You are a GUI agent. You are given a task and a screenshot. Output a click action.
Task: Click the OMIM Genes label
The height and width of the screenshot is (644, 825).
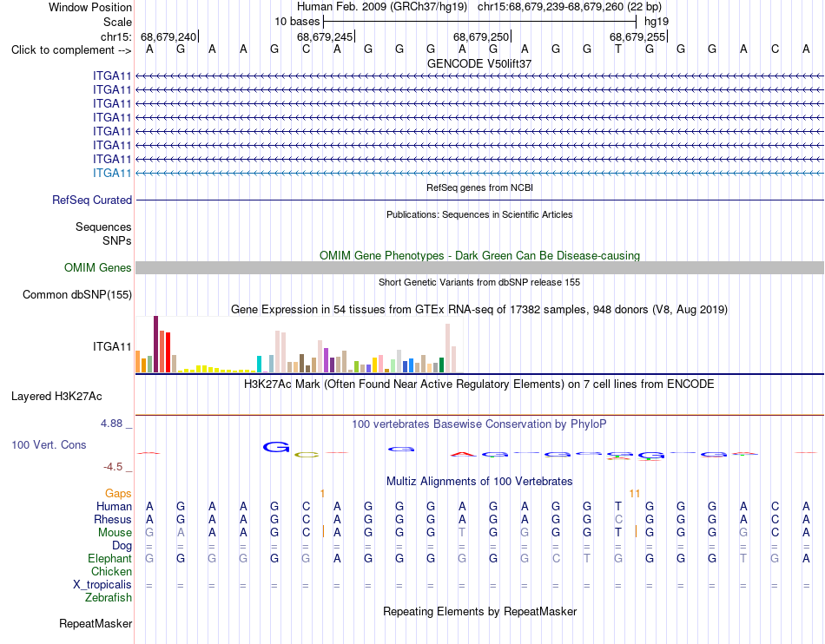click(x=97, y=267)
